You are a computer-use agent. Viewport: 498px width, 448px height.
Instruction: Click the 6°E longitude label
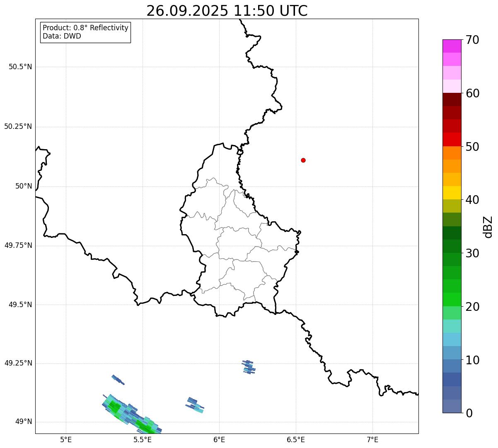[x=219, y=439]
